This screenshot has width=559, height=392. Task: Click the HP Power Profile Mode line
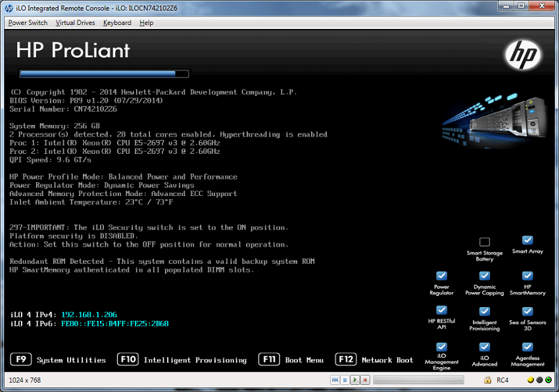(123, 177)
